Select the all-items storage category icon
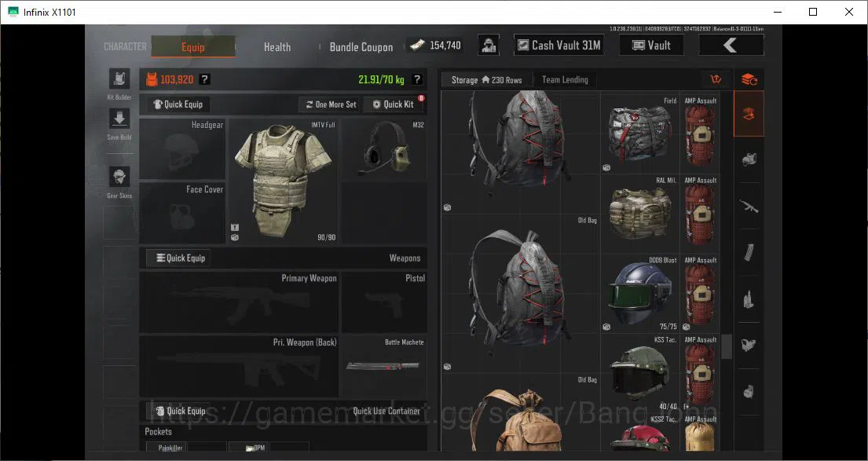The width and height of the screenshot is (868, 461). click(749, 115)
